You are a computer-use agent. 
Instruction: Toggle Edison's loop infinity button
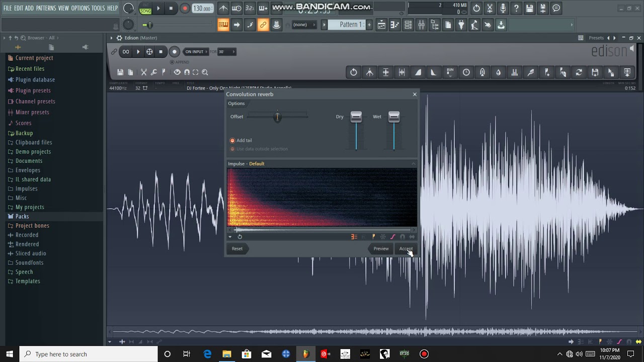tap(126, 52)
